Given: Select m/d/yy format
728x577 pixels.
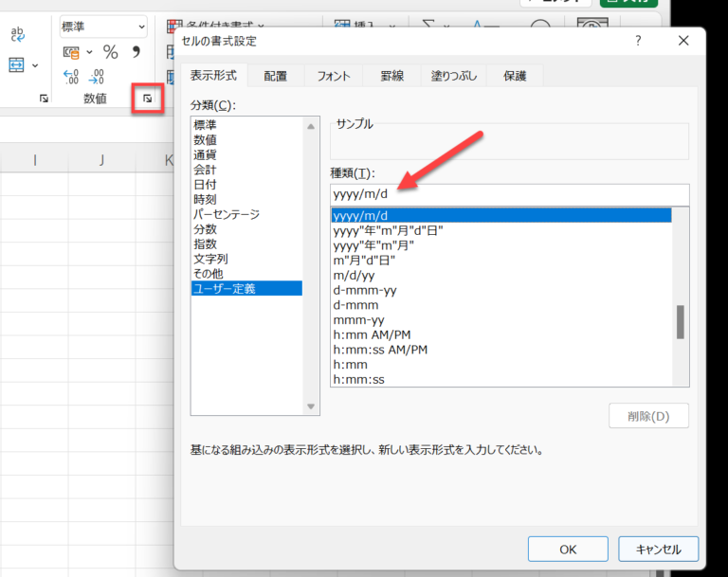Looking at the screenshot, I should tap(501, 276).
